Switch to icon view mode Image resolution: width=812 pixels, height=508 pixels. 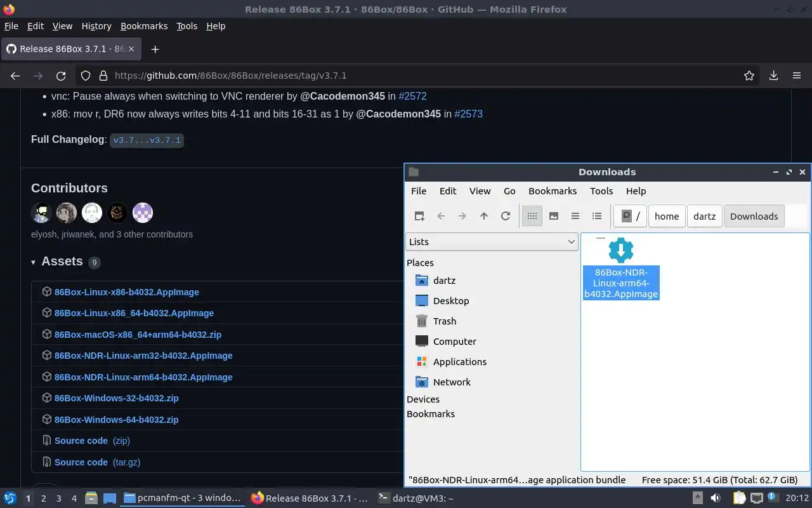[x=532, y=216]
